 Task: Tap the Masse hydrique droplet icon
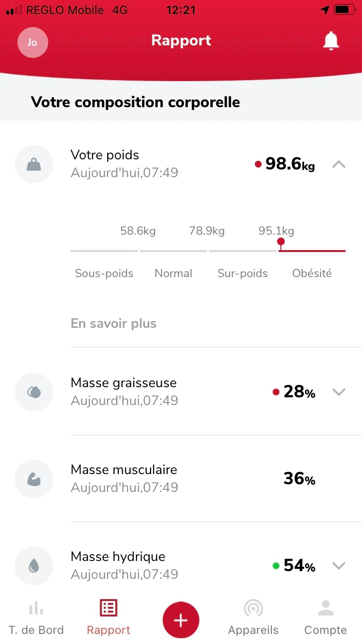click(34, 566)
